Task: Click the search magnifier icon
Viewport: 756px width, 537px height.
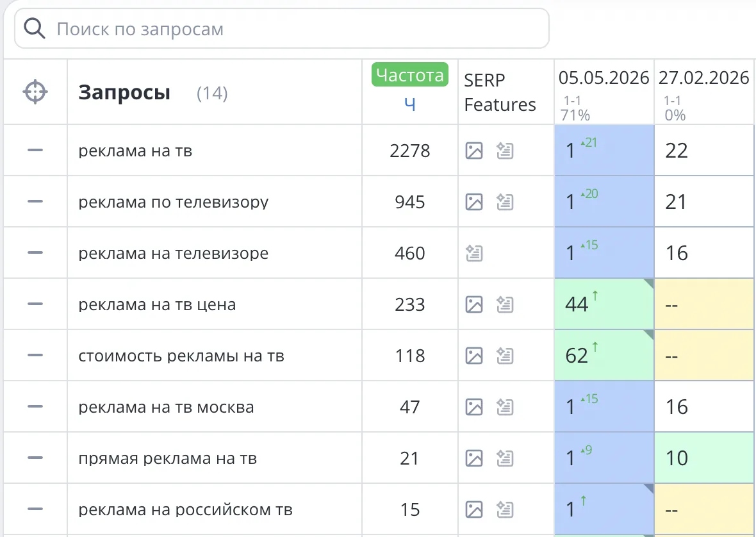Action: pyautogui.click(x=34, y=29)
